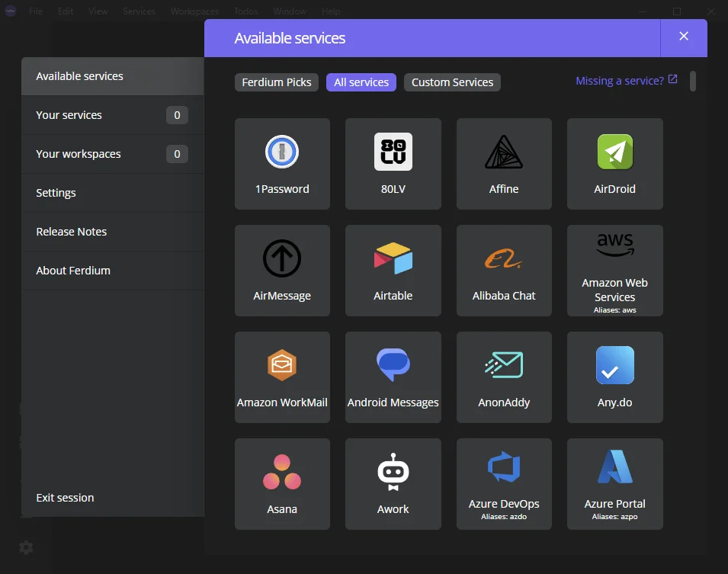
Task: Open the Window menu
Action: [x=290, y=11]
